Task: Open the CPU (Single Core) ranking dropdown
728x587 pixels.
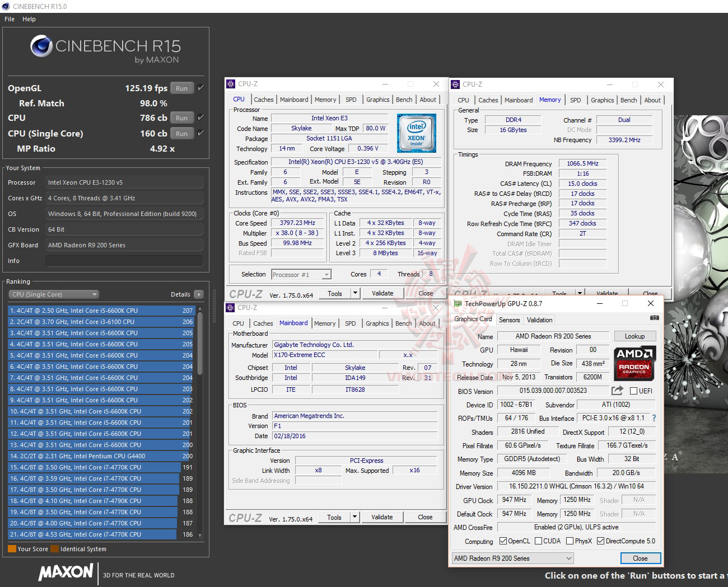Action: click(54, 294)
